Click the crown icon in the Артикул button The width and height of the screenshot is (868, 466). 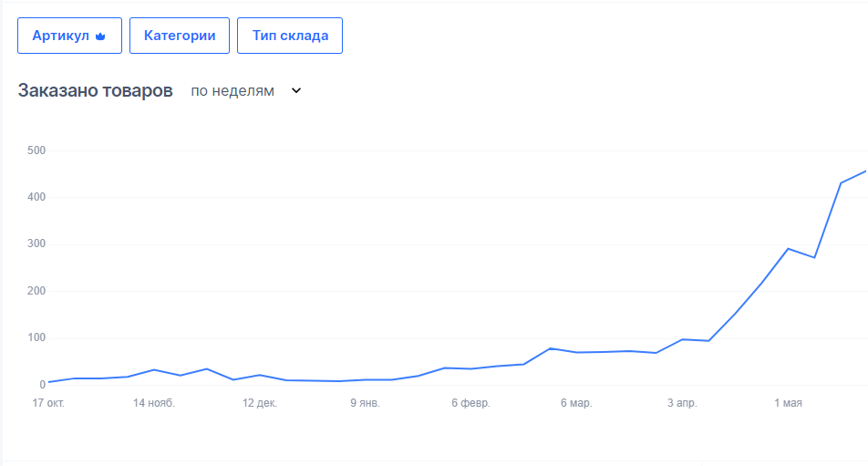click(101, 36)
